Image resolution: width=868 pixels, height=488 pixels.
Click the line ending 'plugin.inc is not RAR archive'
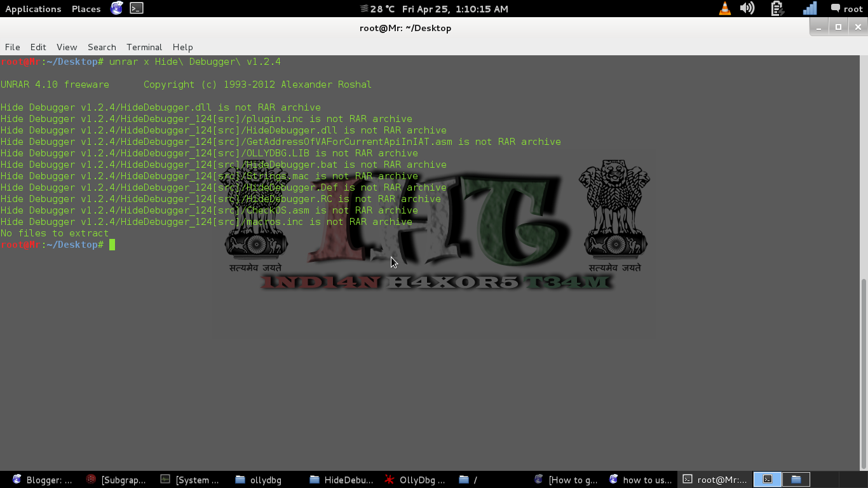pos(207,119)
